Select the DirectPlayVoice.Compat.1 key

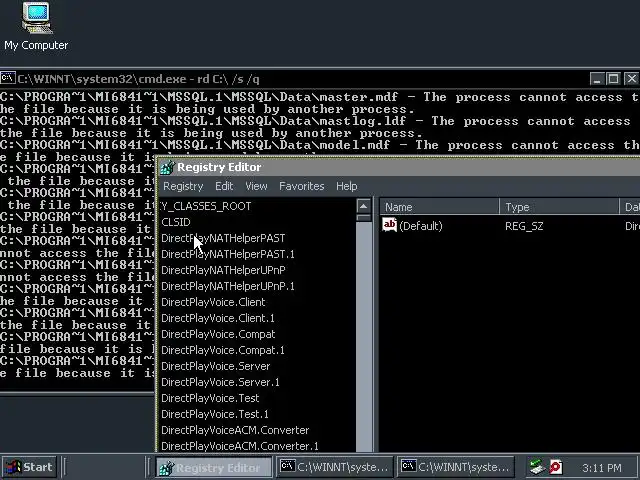[222, 350]
